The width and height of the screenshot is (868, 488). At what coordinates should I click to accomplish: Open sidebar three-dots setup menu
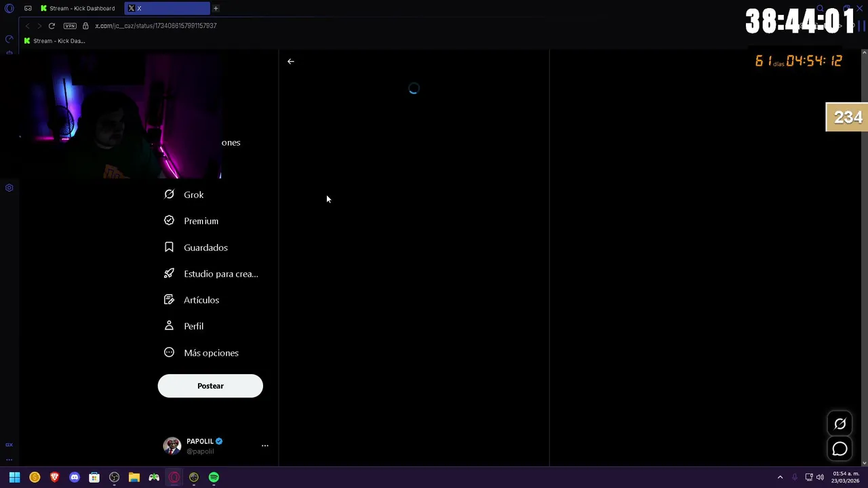pyautogui.click(x=9, y=459)
